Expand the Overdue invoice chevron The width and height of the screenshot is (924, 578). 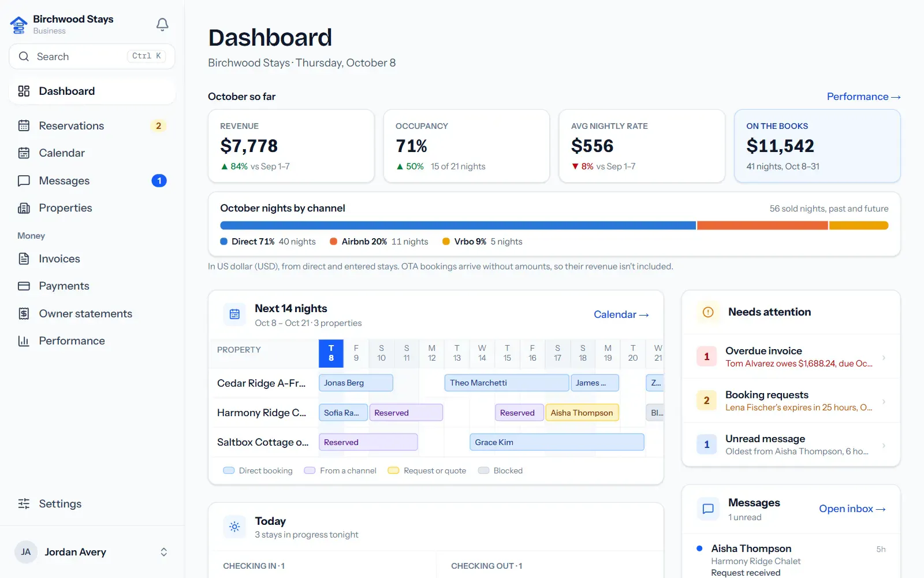click(884, 357)
